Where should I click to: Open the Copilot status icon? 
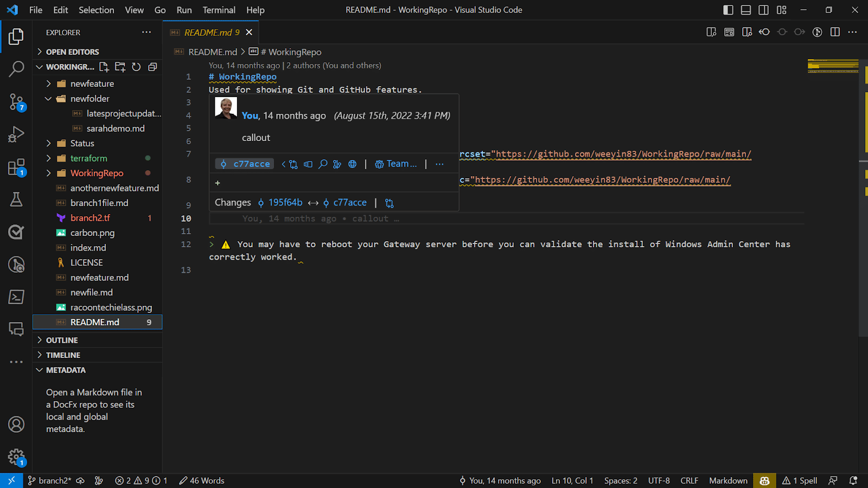[x=764, y=480]
